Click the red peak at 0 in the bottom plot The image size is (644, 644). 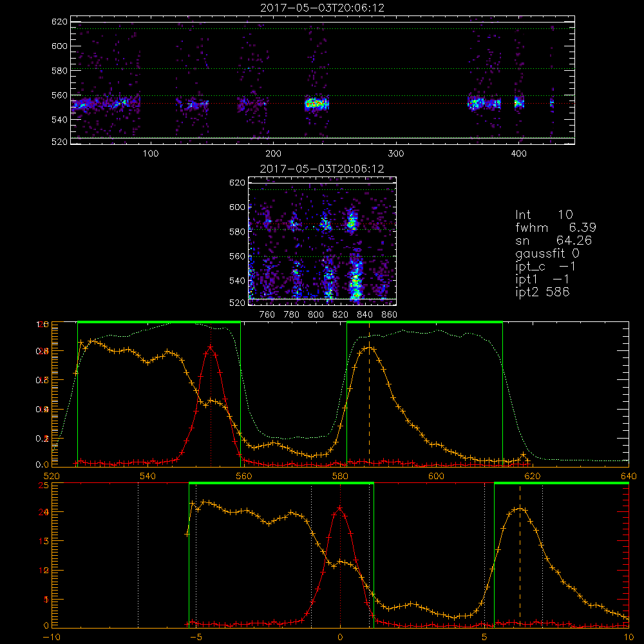coord(339,509)
